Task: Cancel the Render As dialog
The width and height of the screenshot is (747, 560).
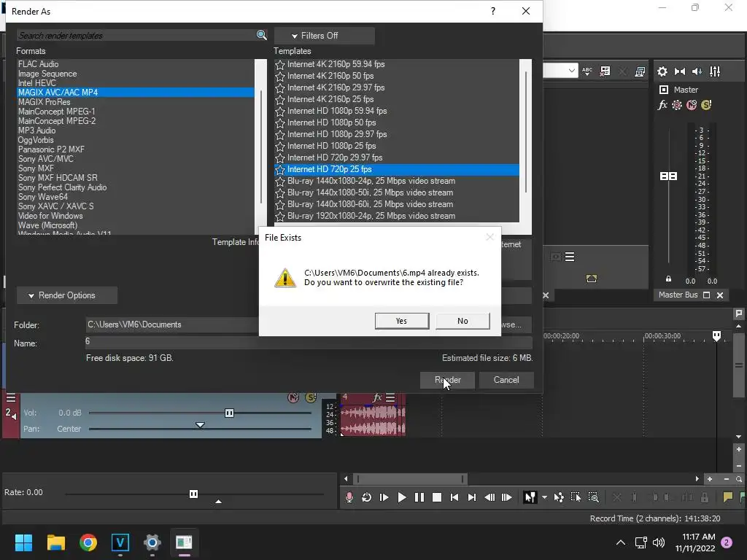Action: click(506, 380)
